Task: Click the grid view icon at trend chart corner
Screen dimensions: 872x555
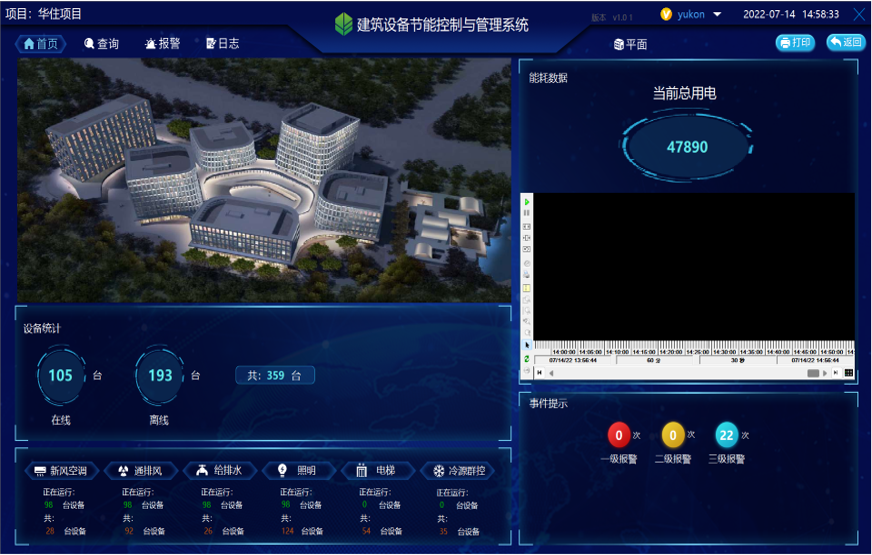Action: (849, 373)
